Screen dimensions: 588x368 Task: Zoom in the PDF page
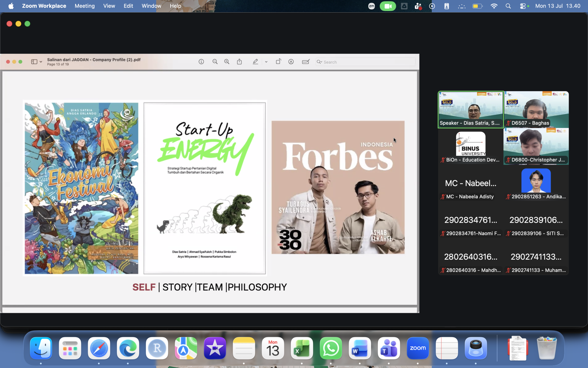click(x=227, y=62)
